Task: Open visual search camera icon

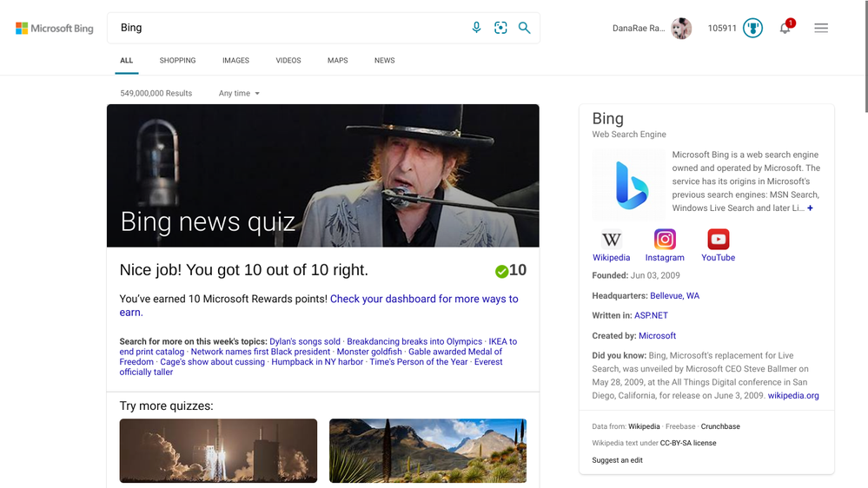Action: 500,28
